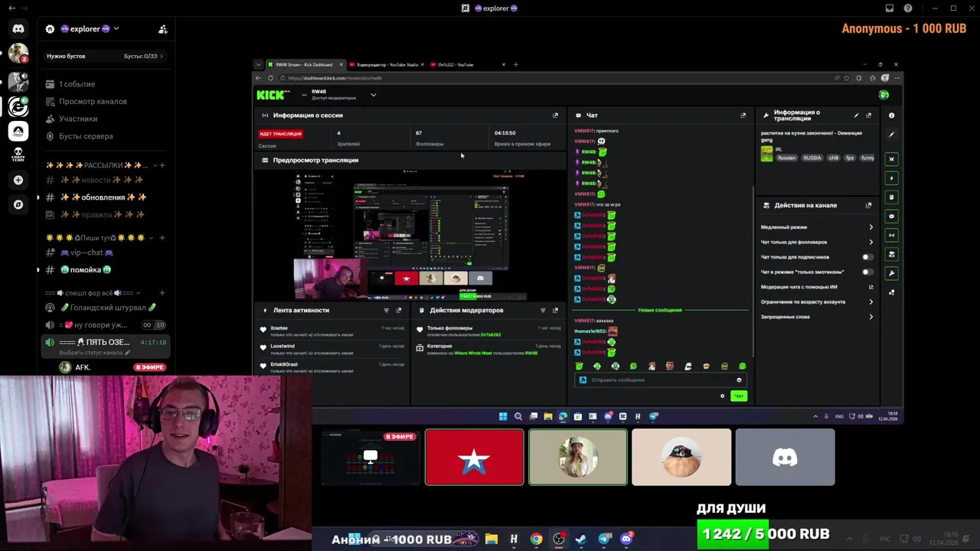
Task: Click the info icon in Kick right sidebar
Action: click(891, 116)
